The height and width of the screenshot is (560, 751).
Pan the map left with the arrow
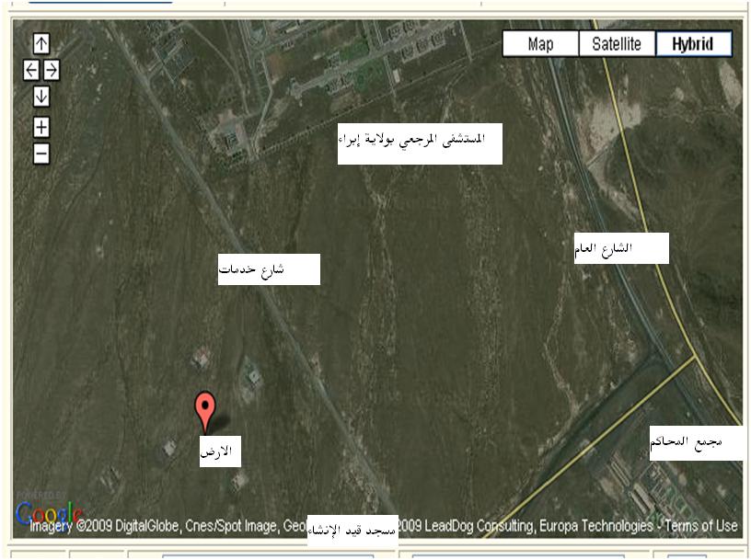tap(31, 70)
